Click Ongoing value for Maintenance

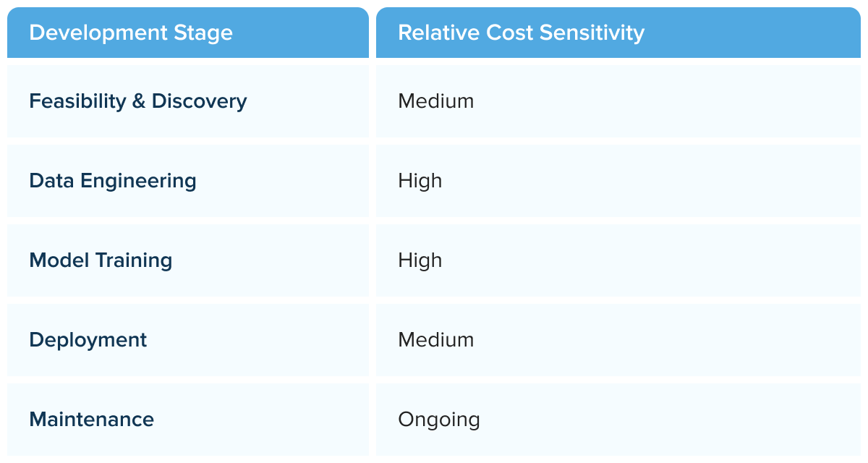click(439, 420)
